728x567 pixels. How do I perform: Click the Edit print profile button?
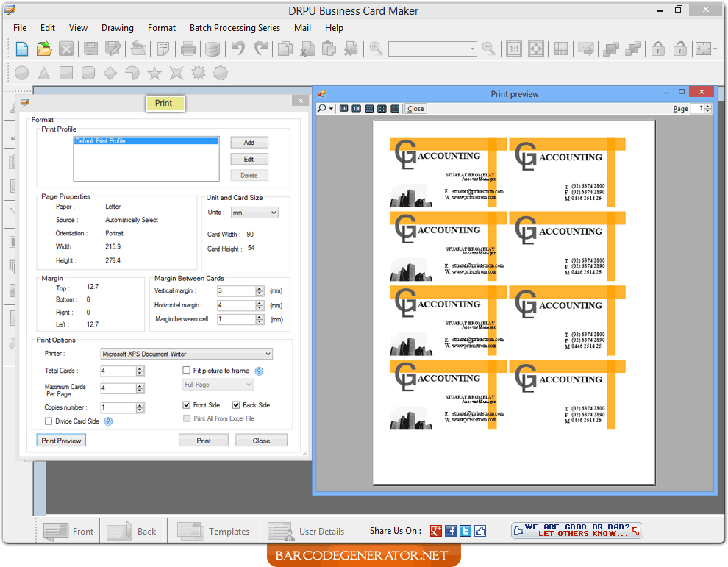click(x=249, y=160)
